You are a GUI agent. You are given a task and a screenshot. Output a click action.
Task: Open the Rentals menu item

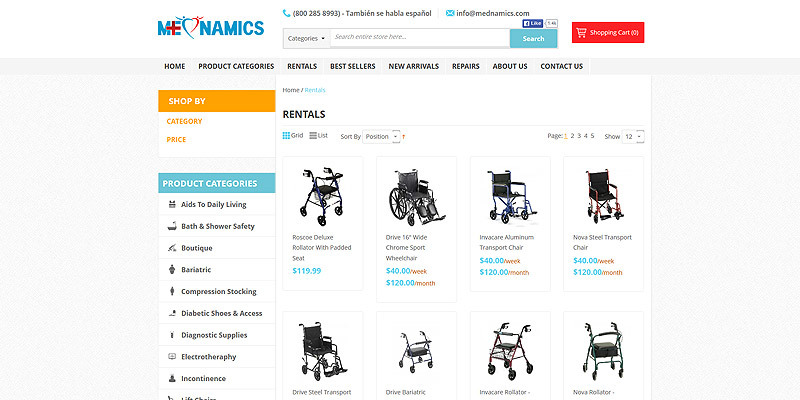(x=302, y=66)
